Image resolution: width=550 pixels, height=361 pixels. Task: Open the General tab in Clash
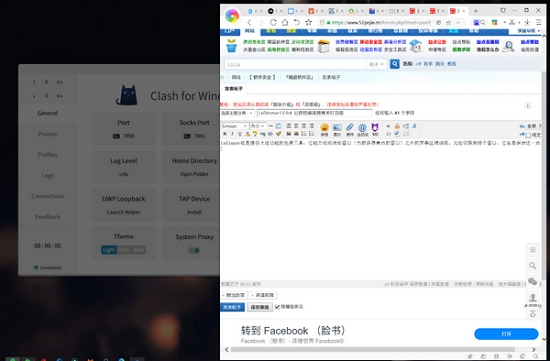48,113
